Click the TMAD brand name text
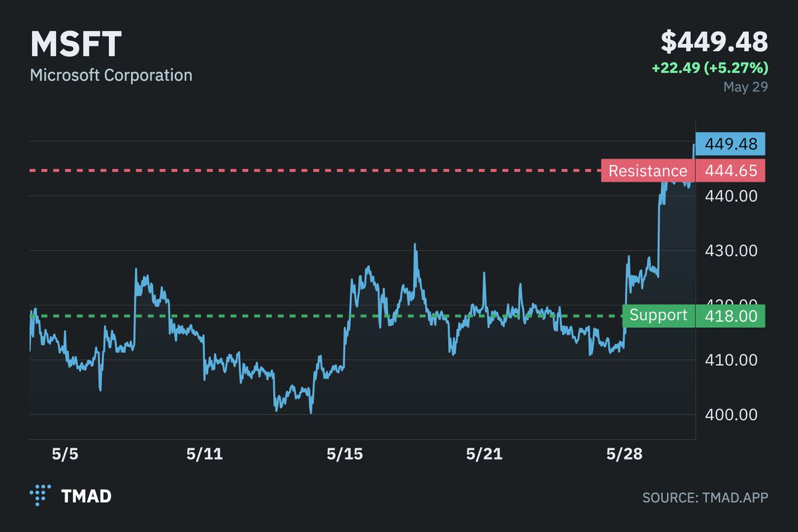The height and width of the screenshot is (532, 798). point(86,497)
